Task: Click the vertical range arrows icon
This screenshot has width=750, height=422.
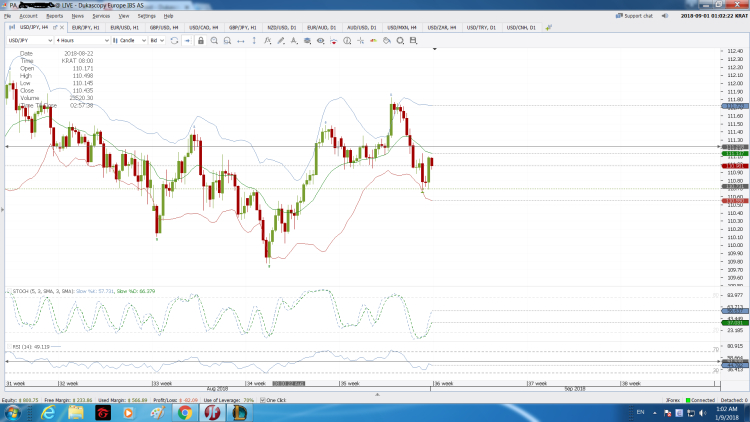Action: tap(254, 41)
